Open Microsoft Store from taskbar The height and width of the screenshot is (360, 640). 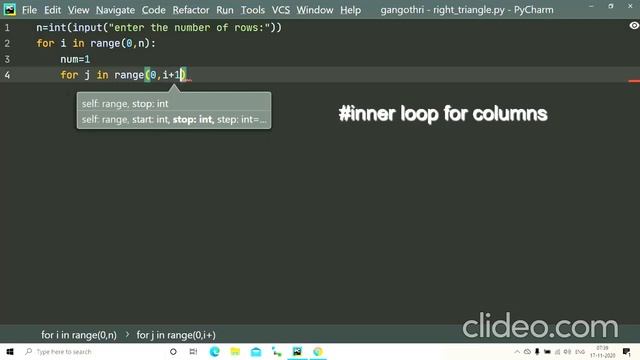tap(256, 351)
